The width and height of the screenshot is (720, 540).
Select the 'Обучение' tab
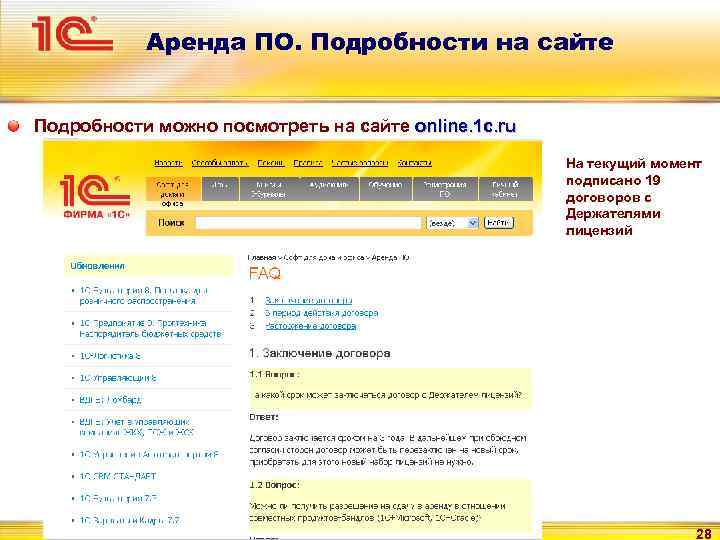coord(386,189)
